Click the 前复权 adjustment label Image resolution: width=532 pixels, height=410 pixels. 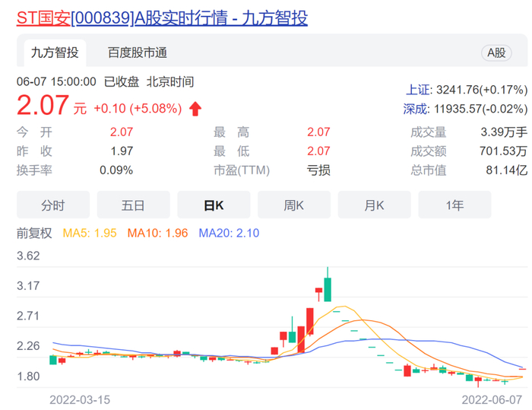coord(34,233)
